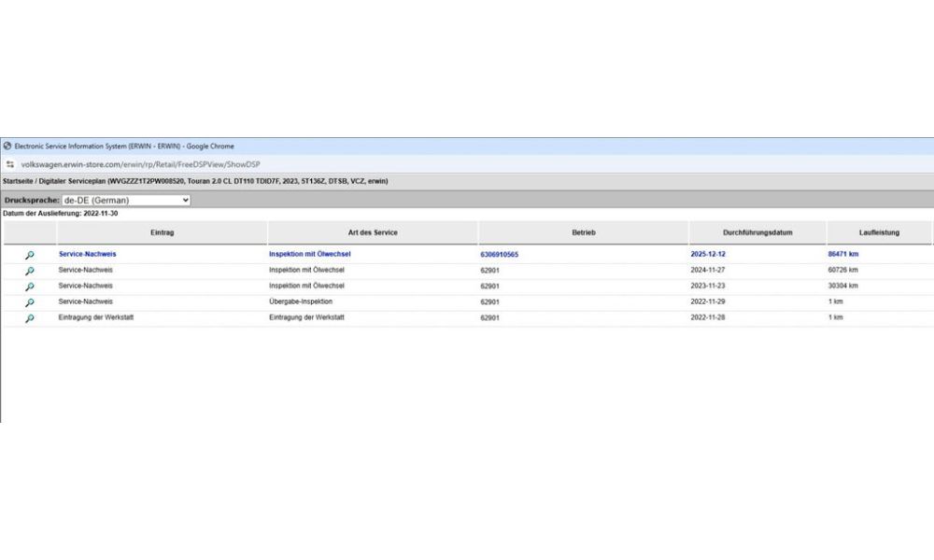
Task: Click blue Inspektion mit Ölwechsel link
Action: click(x=310, y=254)
